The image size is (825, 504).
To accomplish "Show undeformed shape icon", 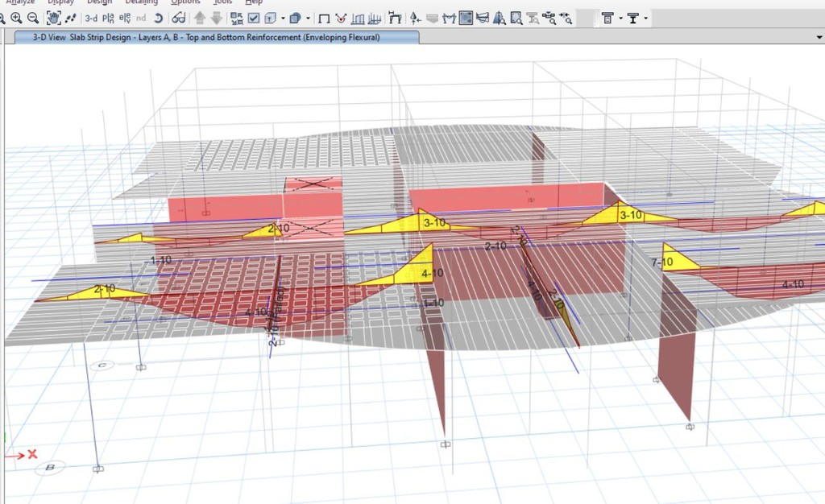I will [324, 19].
